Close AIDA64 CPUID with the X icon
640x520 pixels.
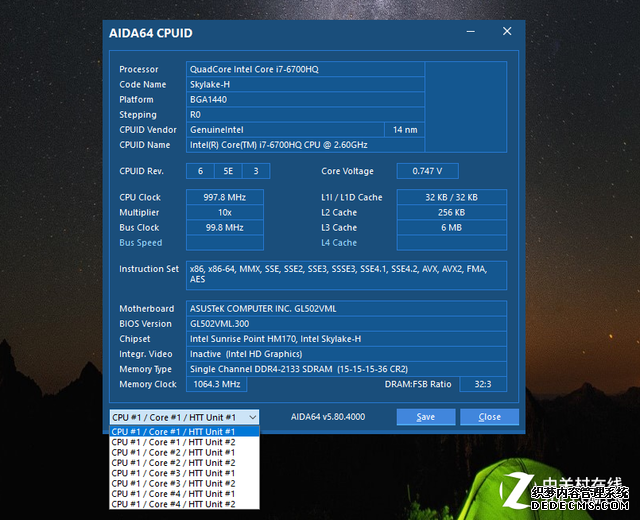click(x=507, y=31)
